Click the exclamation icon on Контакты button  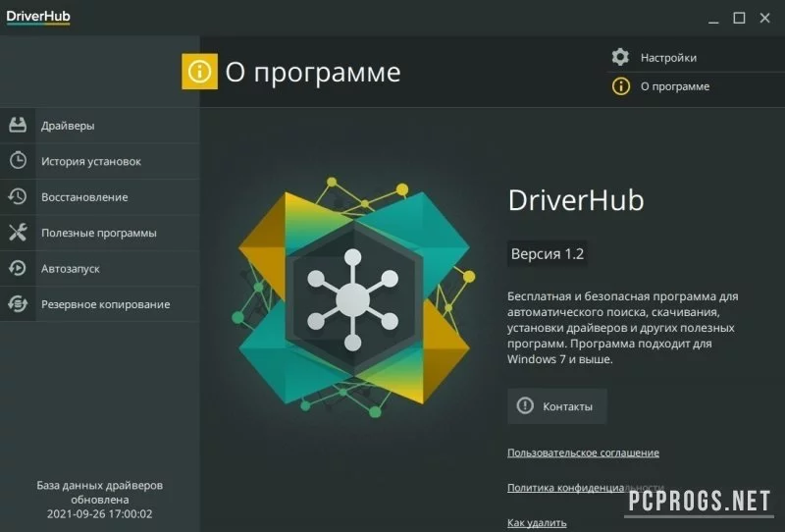[525, 405]
